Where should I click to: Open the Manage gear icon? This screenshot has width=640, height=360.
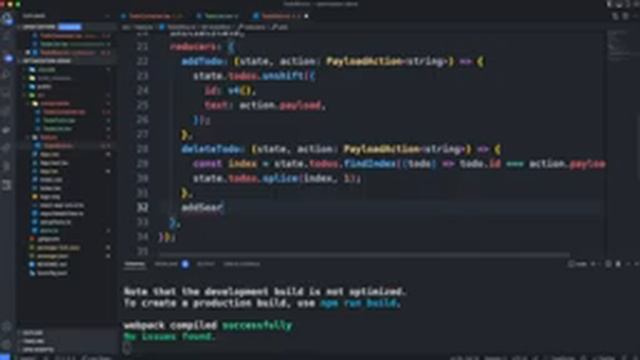pyautogui.click(x=7, y=344)
